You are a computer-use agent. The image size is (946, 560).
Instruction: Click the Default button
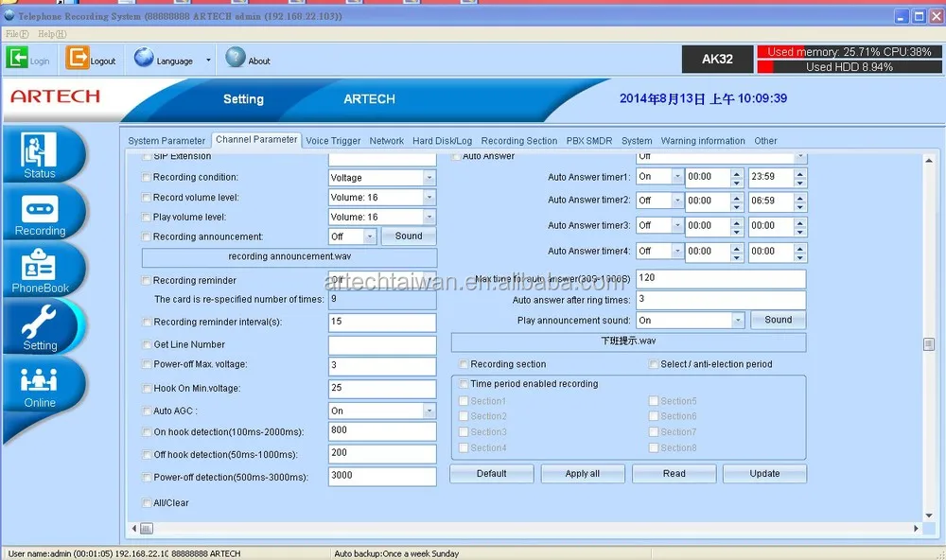click(492, 474)
